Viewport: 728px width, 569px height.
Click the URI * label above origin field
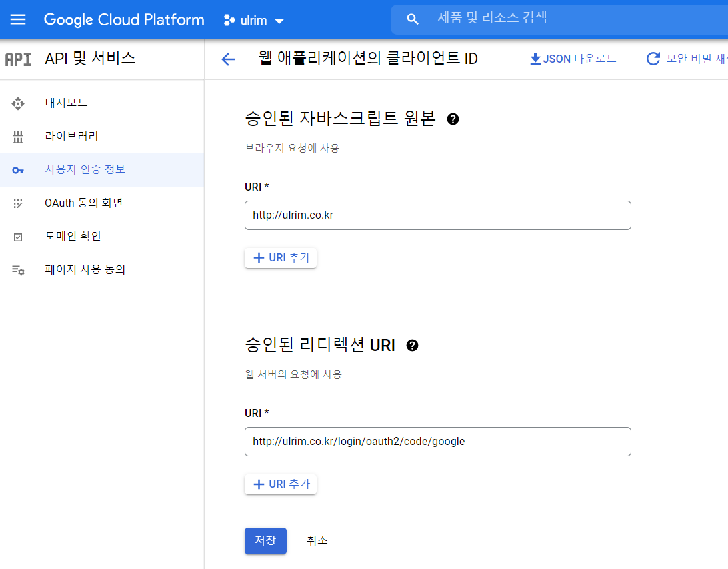click(257, 187)
